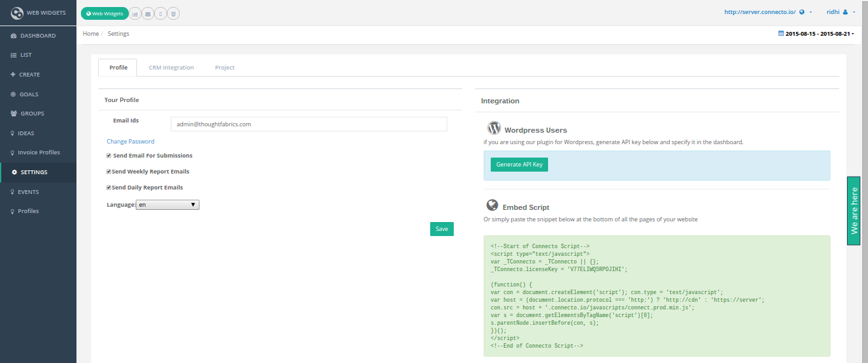Toggle Send Weekly Report Emails checkbox

(109, 172)
